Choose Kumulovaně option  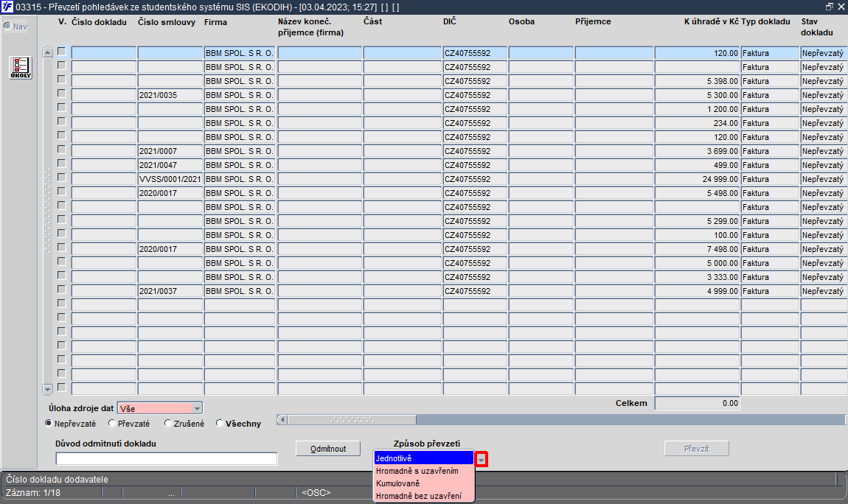click(x=424, y=483)
